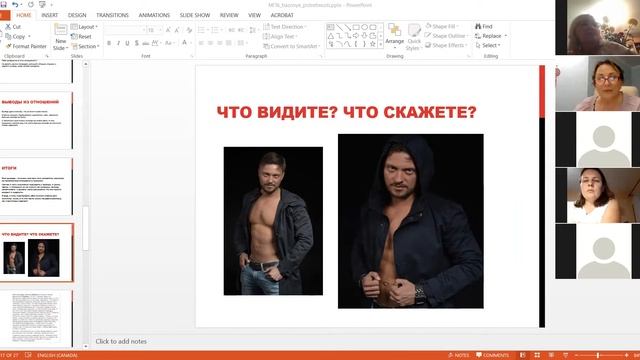Viewport: 640px width, 360px height.
Task: Open the VIEW ribbon tab
Action: point(254,15)
